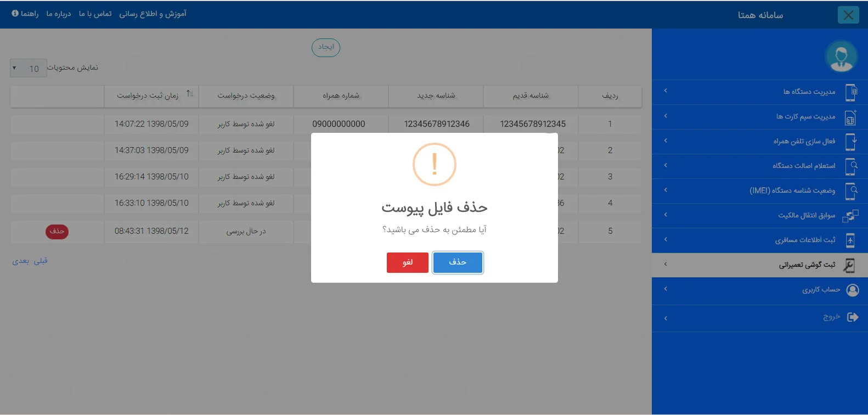Open the مدیریت دستگاه ها menu item
This screenshot has height=415, width=868.
[760, 92]
